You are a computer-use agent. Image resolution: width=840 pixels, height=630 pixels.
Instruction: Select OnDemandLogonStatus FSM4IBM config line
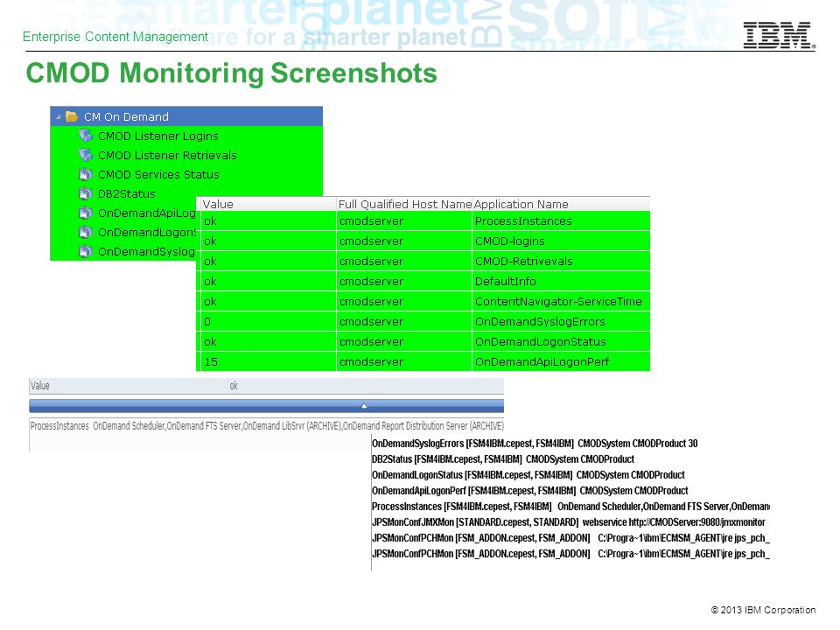528,475
